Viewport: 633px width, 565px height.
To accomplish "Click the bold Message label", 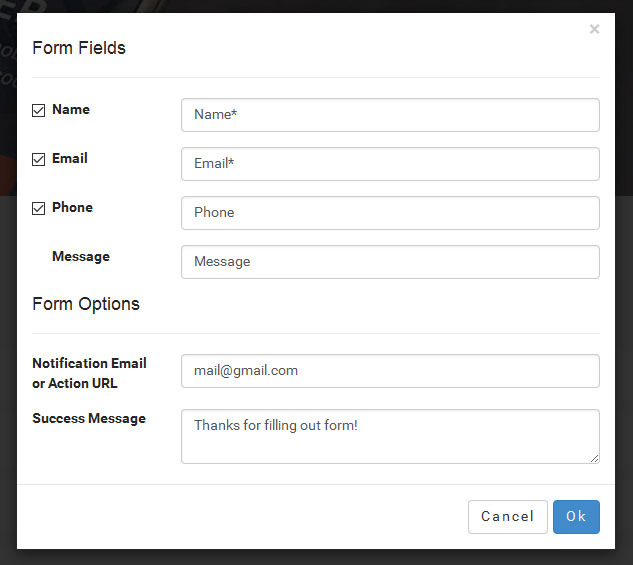I will 81,257.
